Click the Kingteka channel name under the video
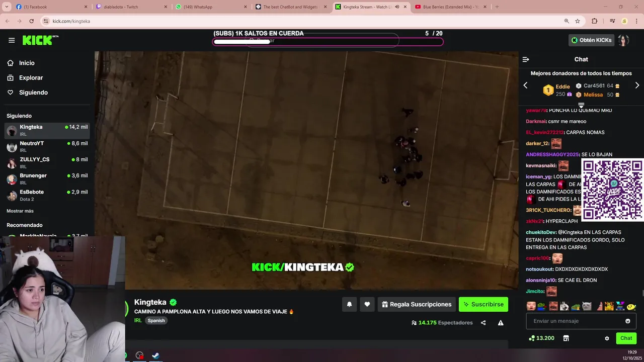The height and width of the screenshot is (362, 644). pyautogui.click(x=150, y=302)
